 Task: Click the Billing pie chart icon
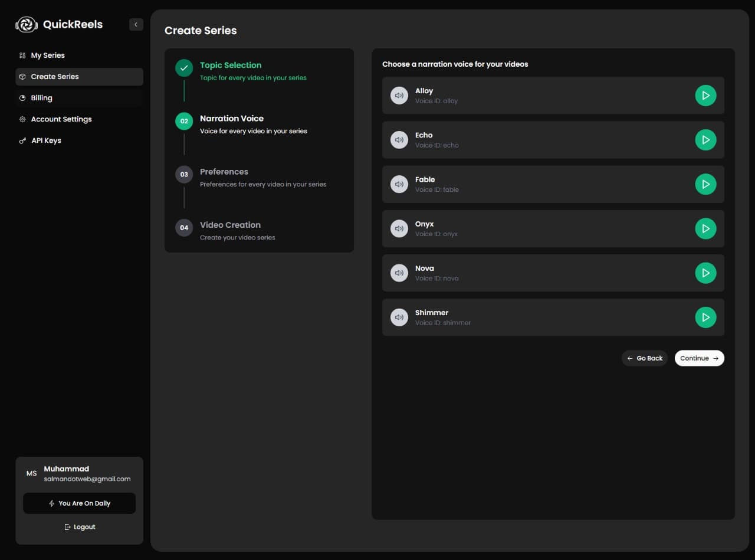(x=22, y=98)
